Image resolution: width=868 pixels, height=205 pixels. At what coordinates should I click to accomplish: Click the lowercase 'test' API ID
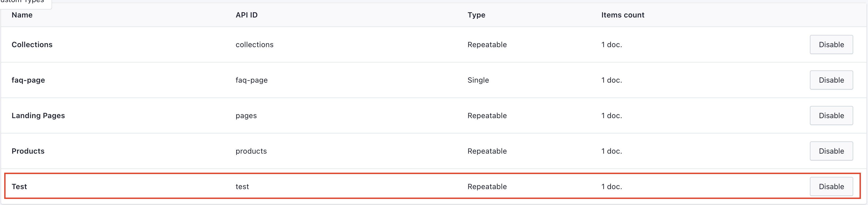click(242, 186)
